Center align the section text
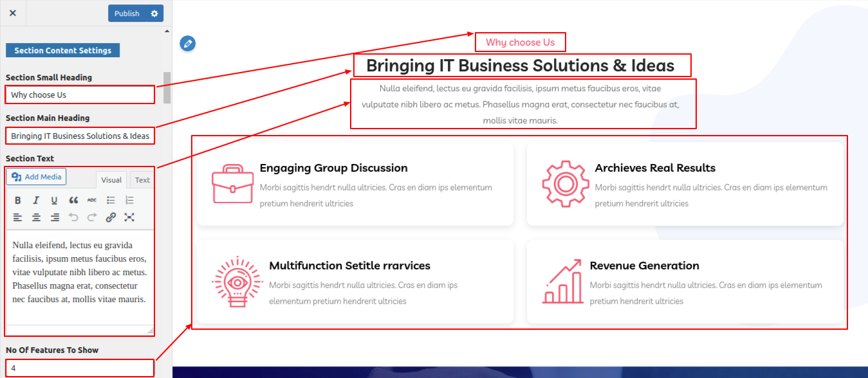This screenshot has width=868, height=378. 36,217
